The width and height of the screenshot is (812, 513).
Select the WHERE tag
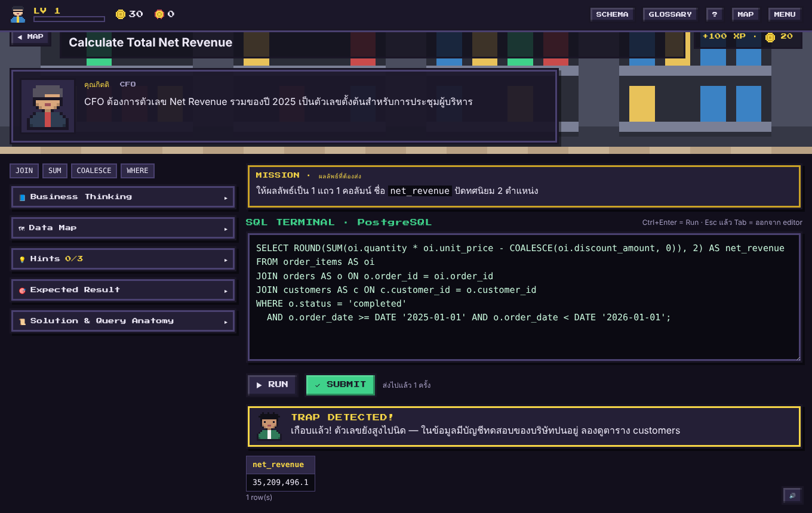137,171
